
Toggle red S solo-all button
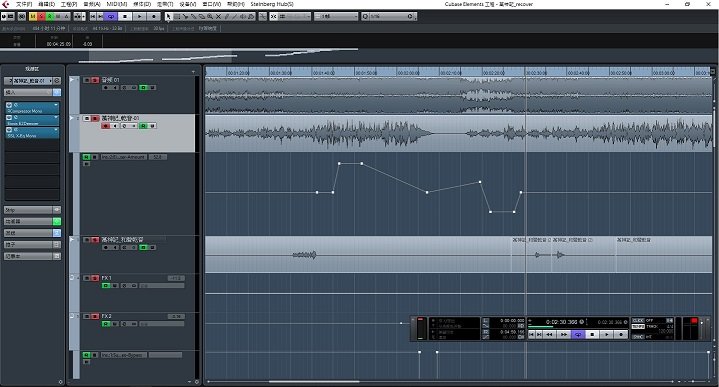(x=41, y=17)
